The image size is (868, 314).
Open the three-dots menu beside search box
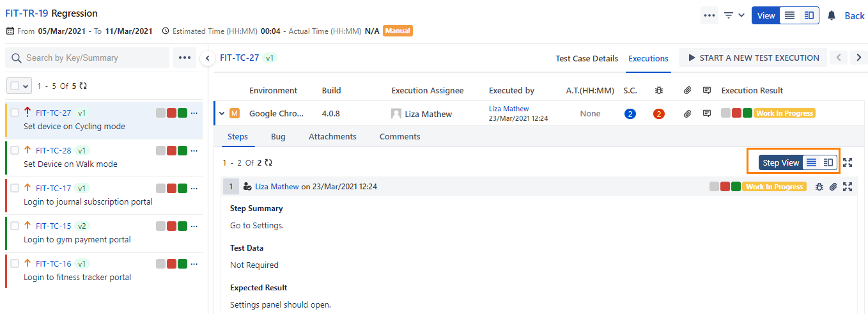pyautogui.click(x=185, y=58)
